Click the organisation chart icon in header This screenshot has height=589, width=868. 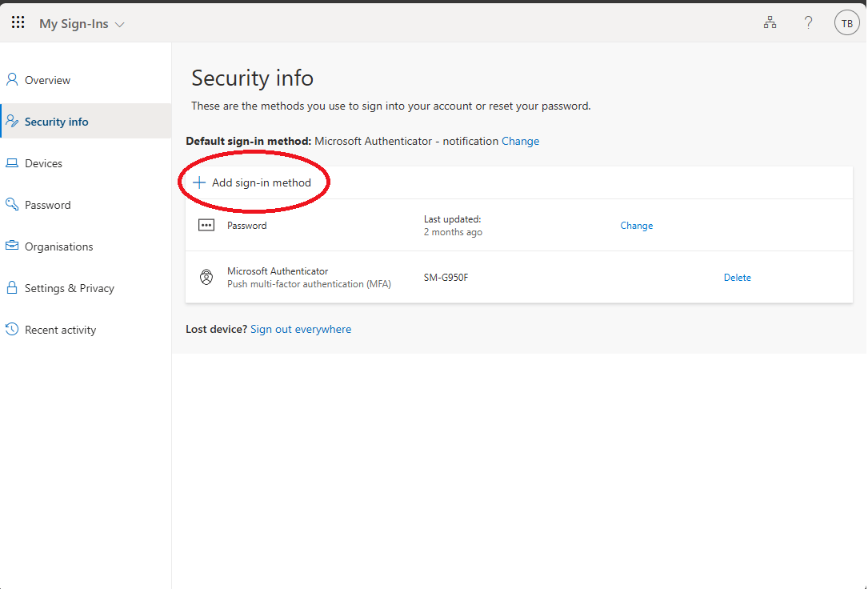770,23
